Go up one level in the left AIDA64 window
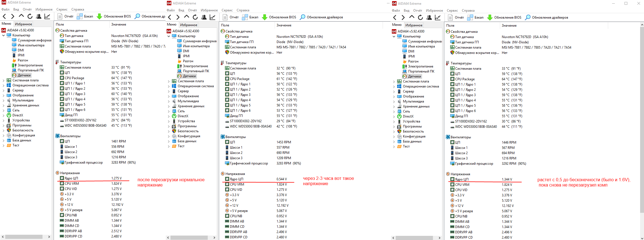Screen dimensions: 644x240 coord(21,16)
